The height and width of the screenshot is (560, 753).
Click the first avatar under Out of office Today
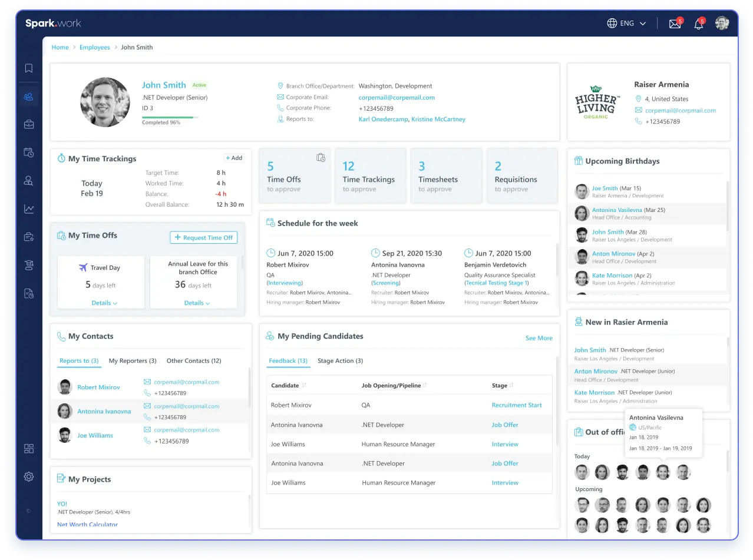pos(582,472)
